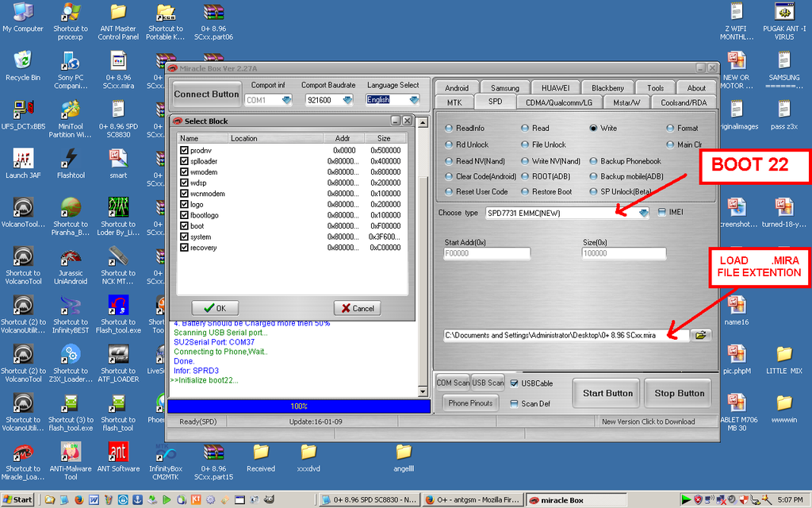This screenshot has width=812, height=508.
Task: Open the Received folder on desktop
Action: (x=261, y=458)
